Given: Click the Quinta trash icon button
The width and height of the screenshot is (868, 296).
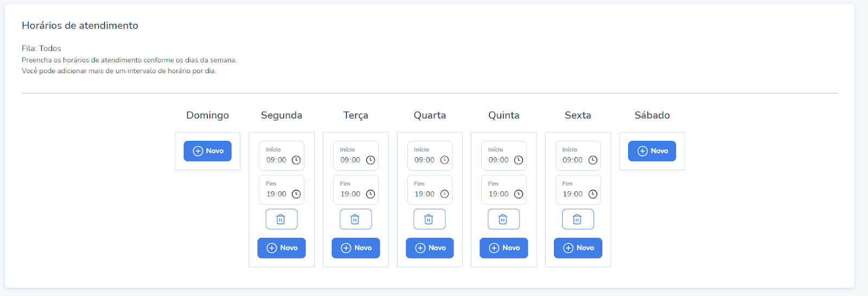Looking at the screenshot, I should pyautogui.click(x=503, y=219).
